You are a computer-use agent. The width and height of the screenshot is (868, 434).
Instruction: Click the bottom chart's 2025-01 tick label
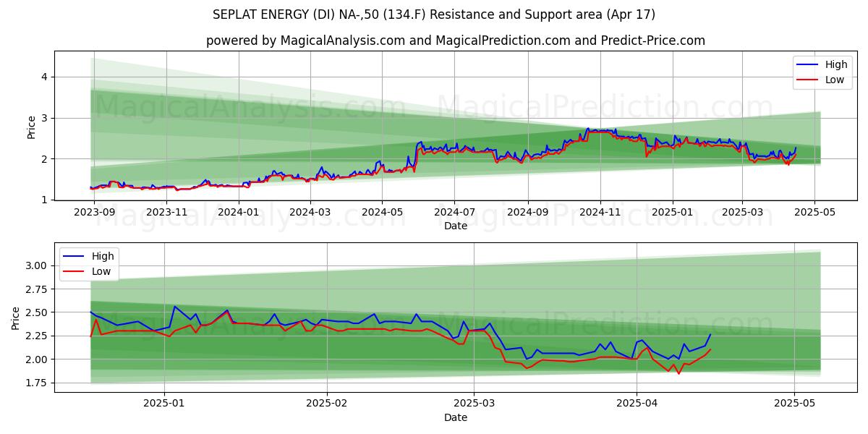tap(164, 404)
